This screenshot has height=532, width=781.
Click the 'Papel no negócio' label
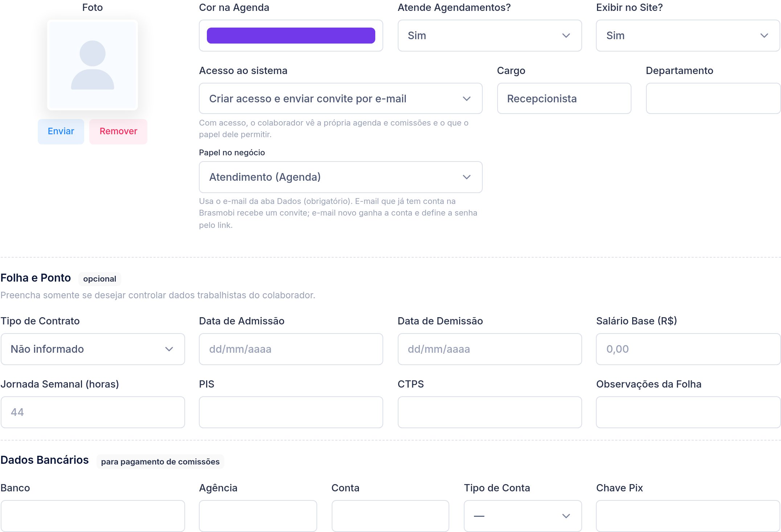coord(232,153)
